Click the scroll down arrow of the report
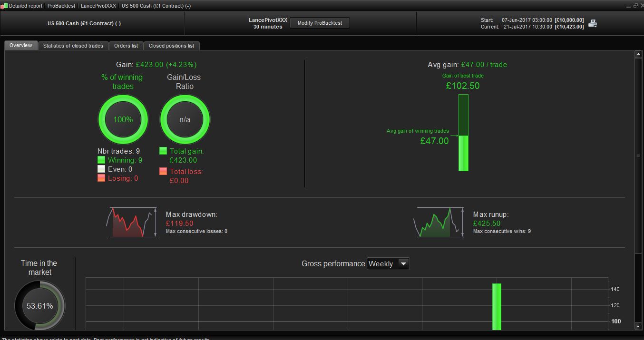644x340 pixels. click(x=638, y=327)
